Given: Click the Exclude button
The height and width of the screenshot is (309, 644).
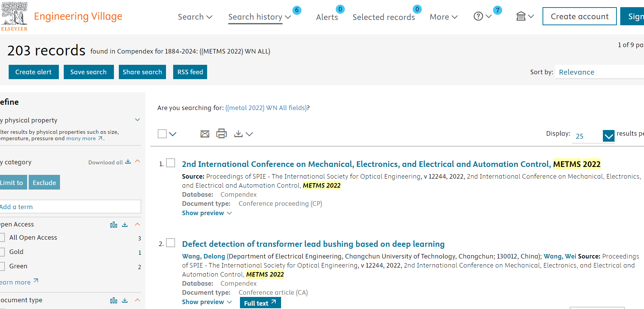Looking at the screenshot, I should 44,182.
